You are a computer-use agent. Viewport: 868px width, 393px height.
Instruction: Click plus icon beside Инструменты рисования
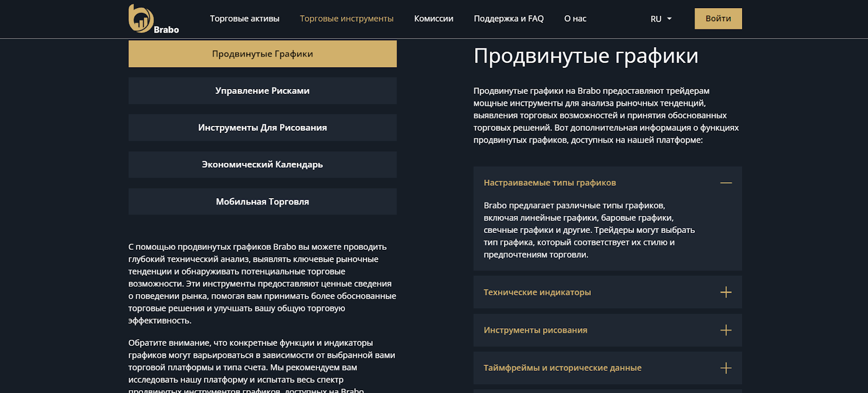click(726, 330)
